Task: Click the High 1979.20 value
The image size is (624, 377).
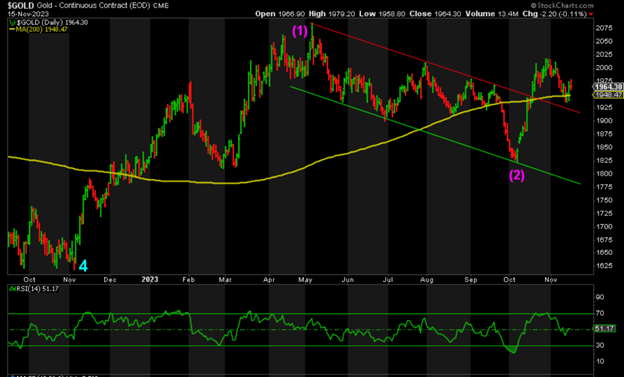Action: 332,14
